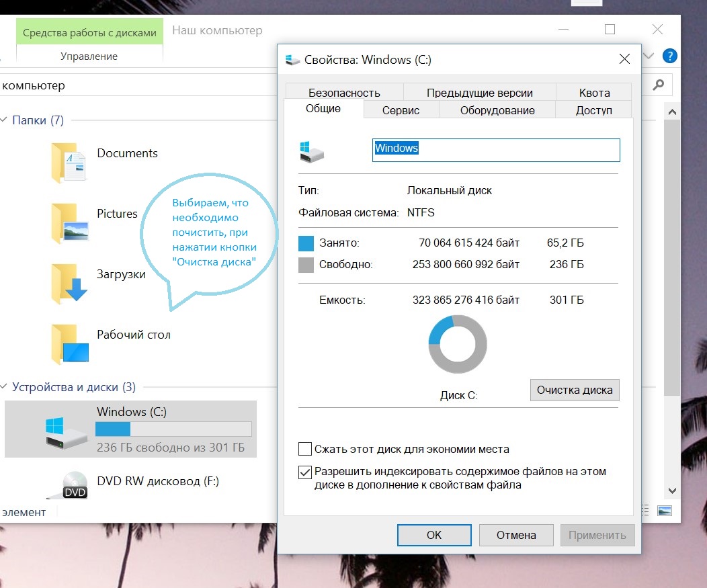707x588 pixels.
Task: Click the 'NTFS' file system value
Action: click(421, 212)
